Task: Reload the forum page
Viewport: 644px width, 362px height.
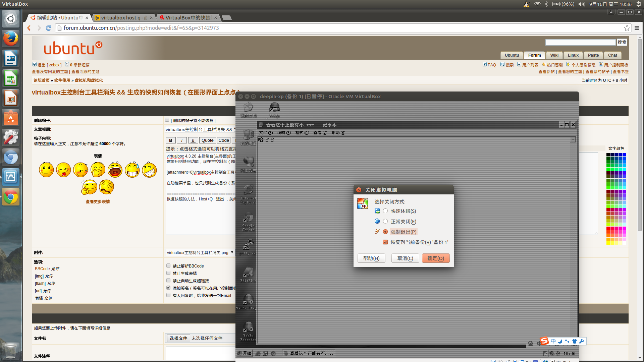Action: tap(48, 28)
